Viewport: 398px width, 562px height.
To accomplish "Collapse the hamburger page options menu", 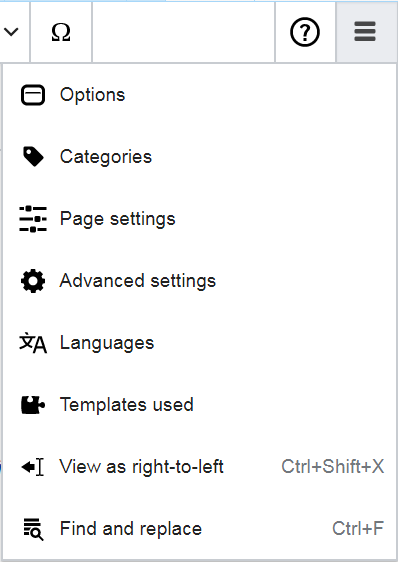I will pos(365,32).
